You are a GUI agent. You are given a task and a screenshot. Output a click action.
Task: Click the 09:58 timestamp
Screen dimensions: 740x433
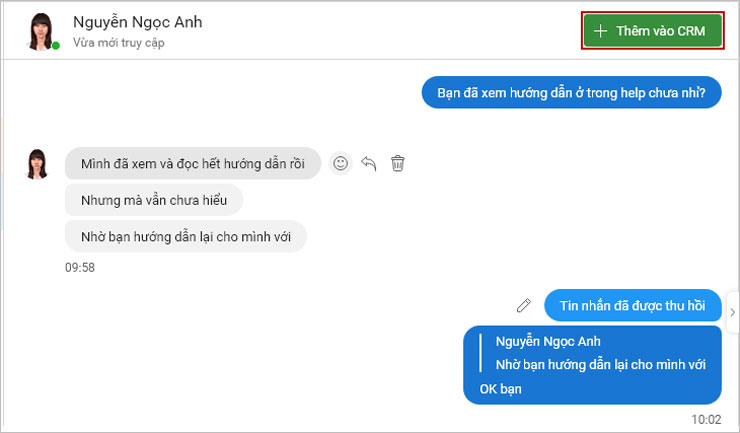coord(80,268)
